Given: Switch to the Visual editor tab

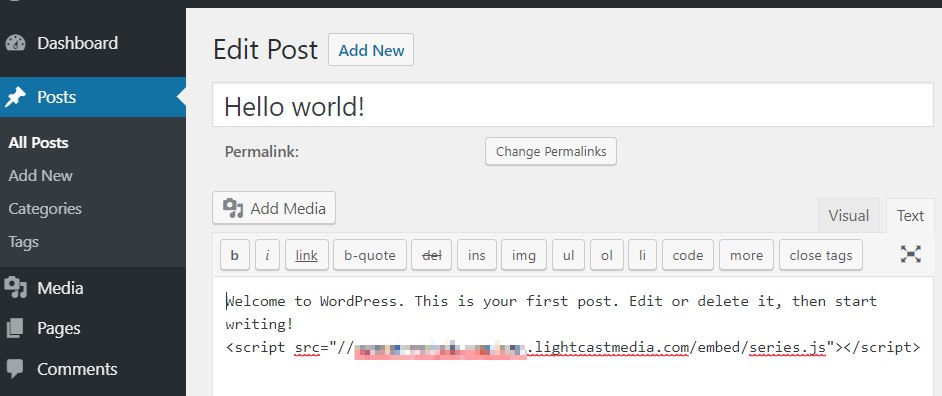Looking at the screenshot, I should [849, 216].
